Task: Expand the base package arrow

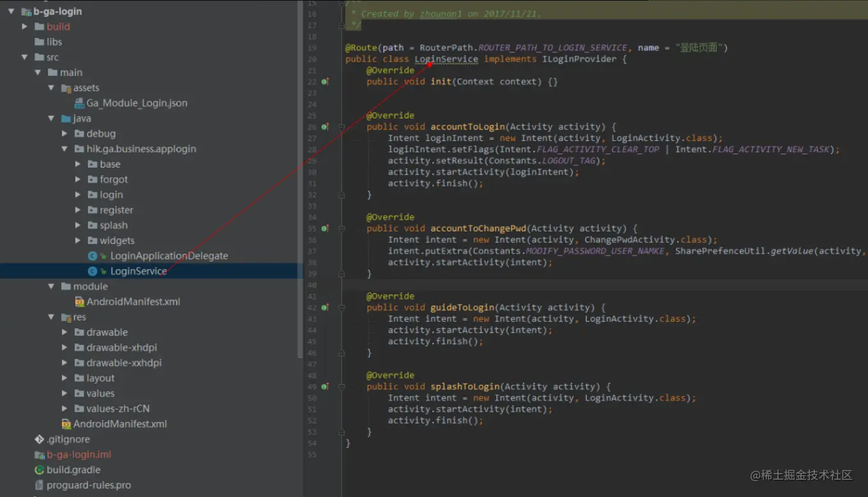Action: pyautogui.click(x=78, y=164)
